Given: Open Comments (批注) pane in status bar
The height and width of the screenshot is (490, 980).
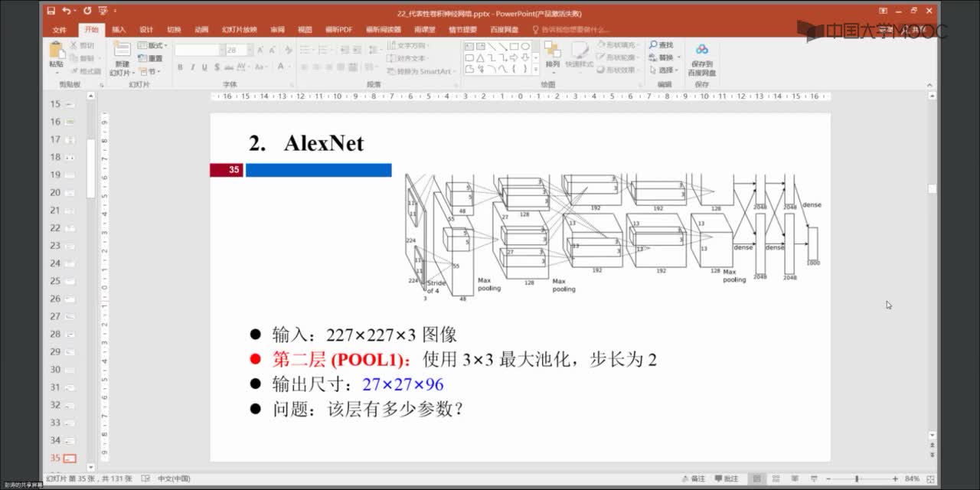Looking at the screenshot, I should click(727, 479).
